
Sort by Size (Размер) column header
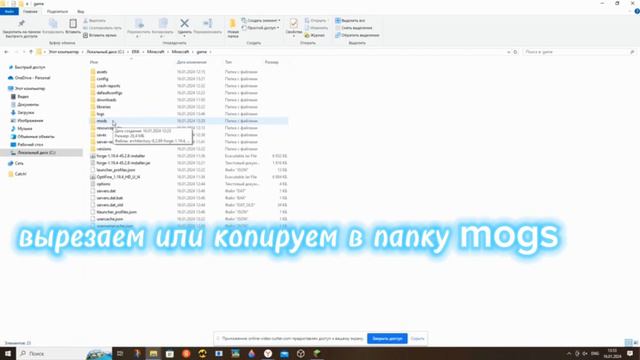click(271, 62)
